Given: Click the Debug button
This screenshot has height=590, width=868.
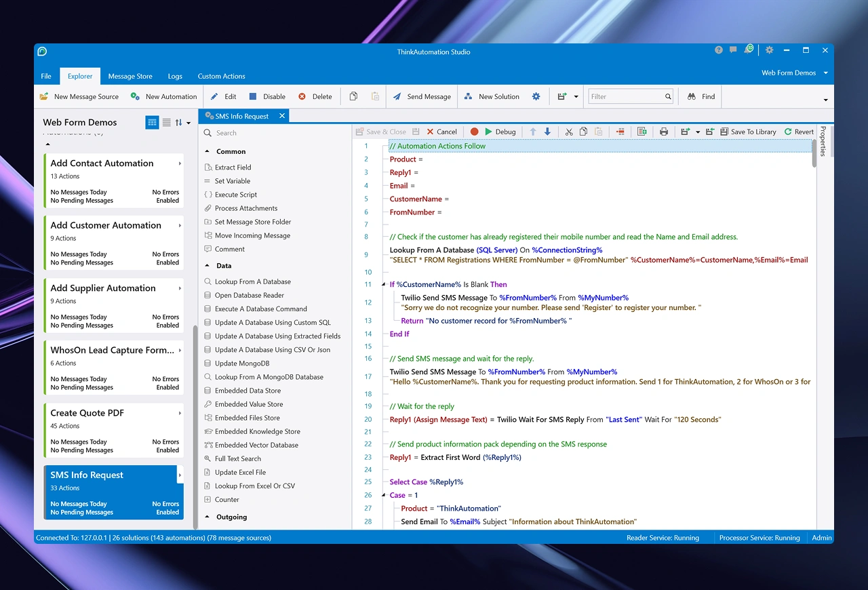Looking at the screenshot, I should pos(500,132).
